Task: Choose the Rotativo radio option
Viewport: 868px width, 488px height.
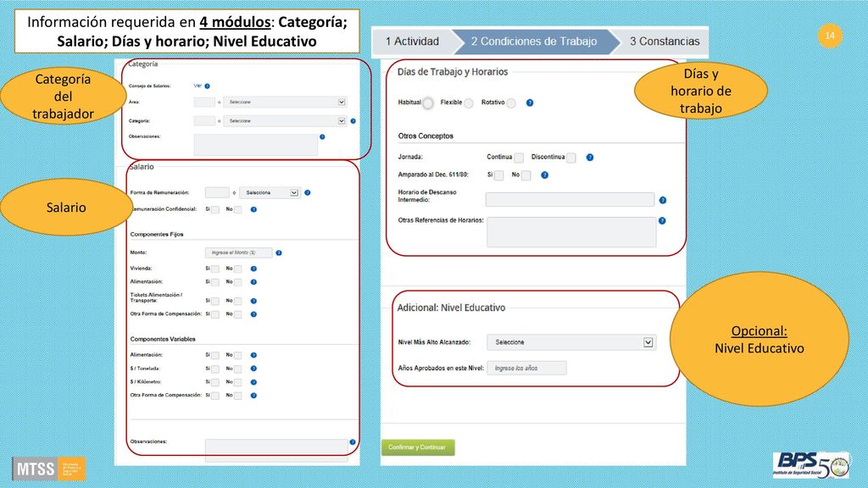Action: (511, 103)
